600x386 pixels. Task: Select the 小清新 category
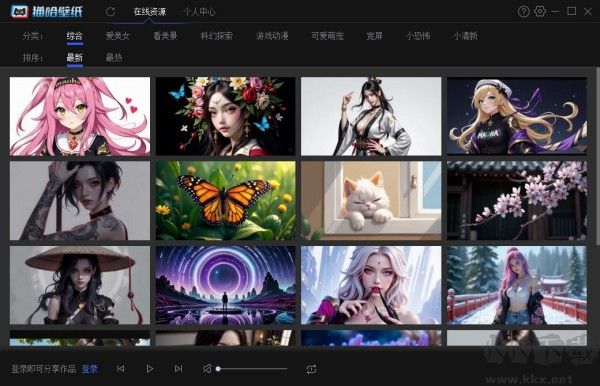(465, 36)
